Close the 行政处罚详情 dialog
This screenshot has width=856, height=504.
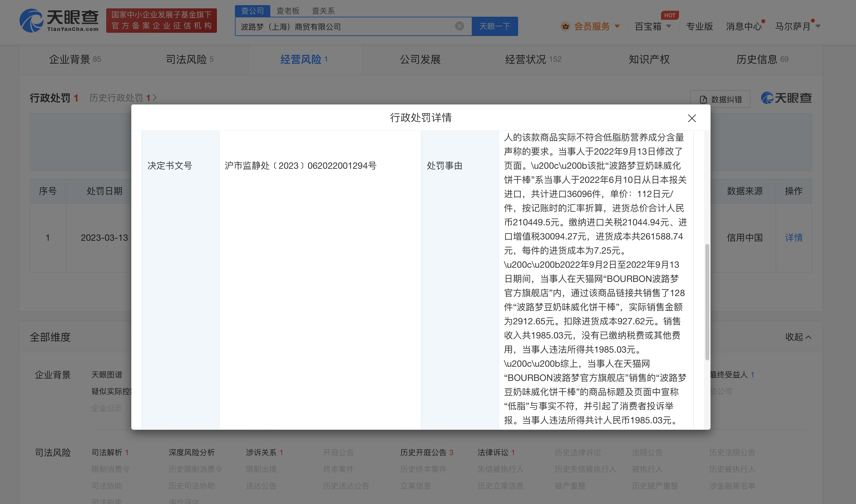pos(692,118)
